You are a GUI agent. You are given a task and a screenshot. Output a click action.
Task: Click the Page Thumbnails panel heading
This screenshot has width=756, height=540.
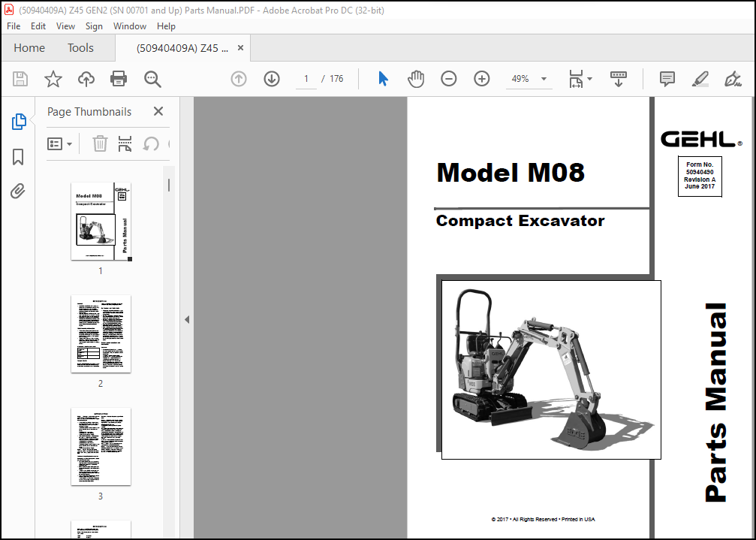89,112
